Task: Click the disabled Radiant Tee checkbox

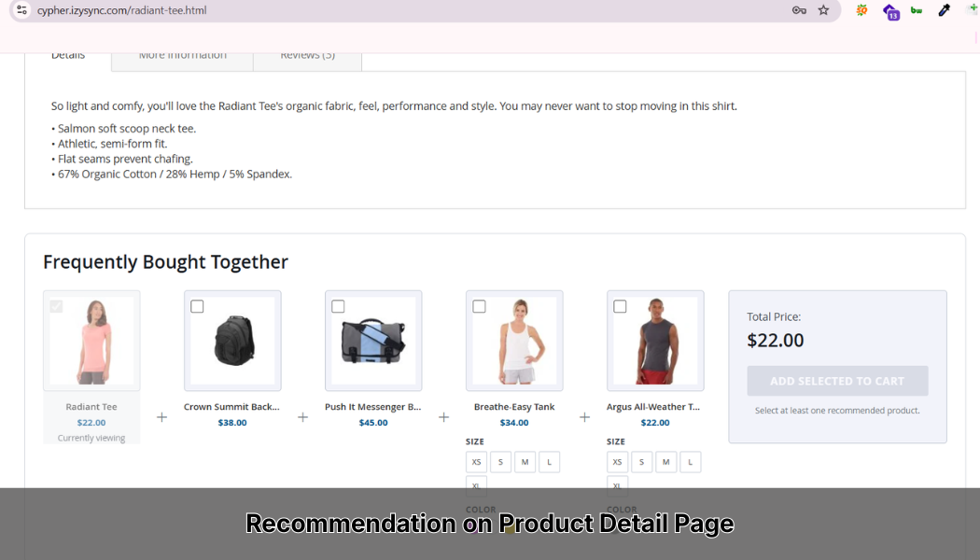Action: [56, 306]
